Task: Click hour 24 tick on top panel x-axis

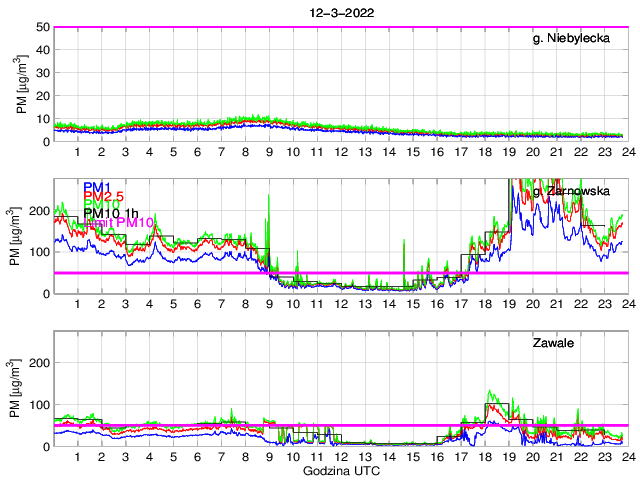Action: [626, 151]
